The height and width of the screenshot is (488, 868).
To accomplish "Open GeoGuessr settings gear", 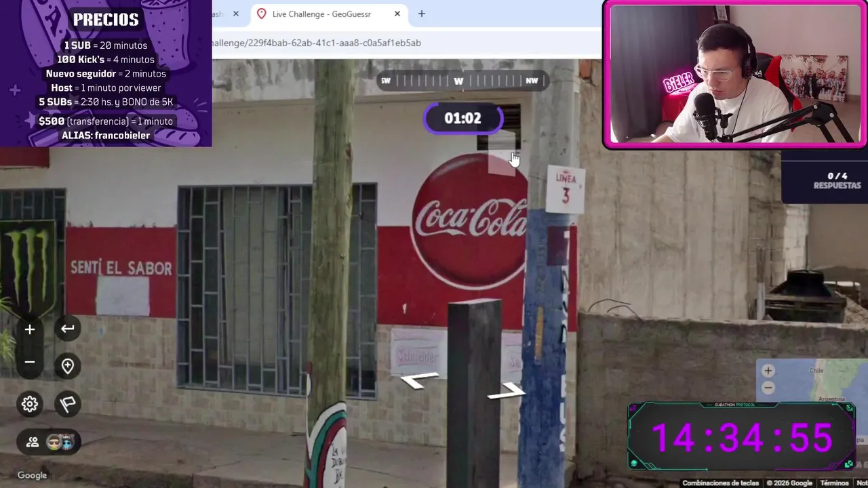I will tap(30, 404).
